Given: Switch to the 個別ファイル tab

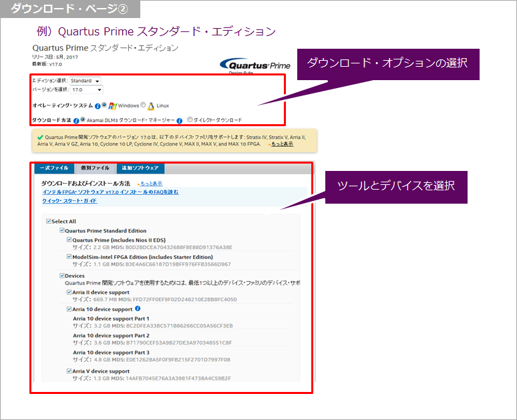Looking at the screenshot, I should pos(96,168).
